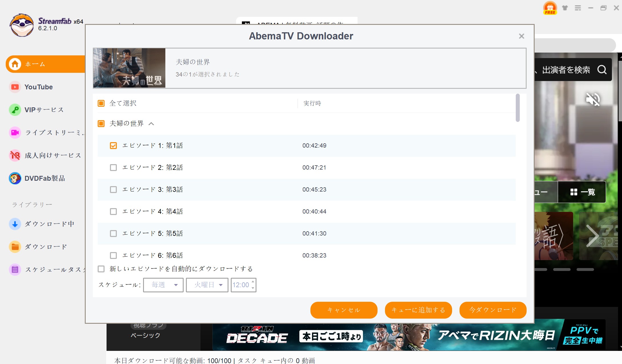Viewport: 622px width, 364px height.
Task: Open the YouTube sidebar icon
Action: 15,87
